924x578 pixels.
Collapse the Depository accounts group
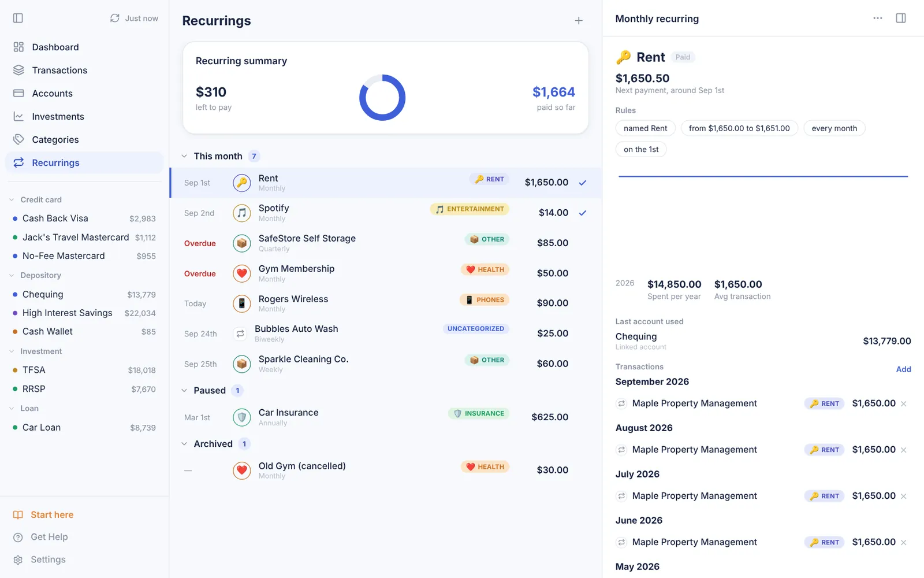12,276
